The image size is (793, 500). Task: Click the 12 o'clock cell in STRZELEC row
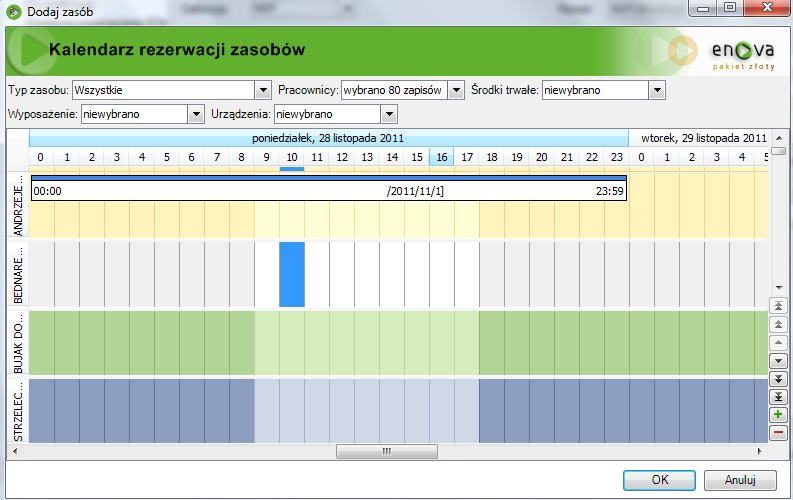[342, 411]
